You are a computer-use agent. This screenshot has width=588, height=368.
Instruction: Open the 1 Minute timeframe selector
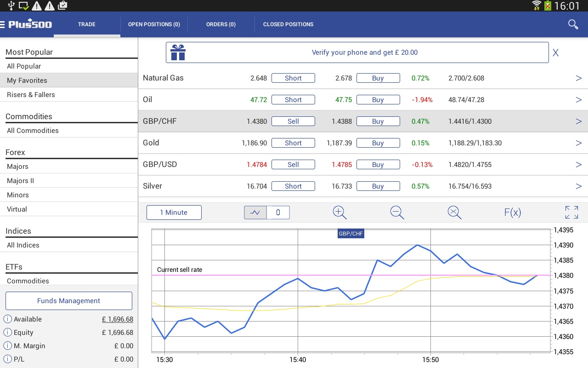(x=174, y=213)
